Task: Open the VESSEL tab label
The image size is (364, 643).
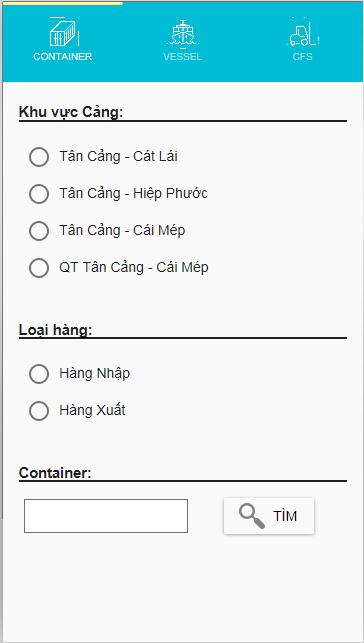Action: 183,57
